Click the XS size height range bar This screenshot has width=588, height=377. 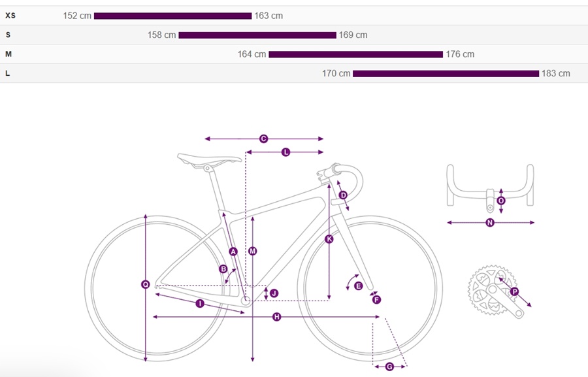coord(172,16)
